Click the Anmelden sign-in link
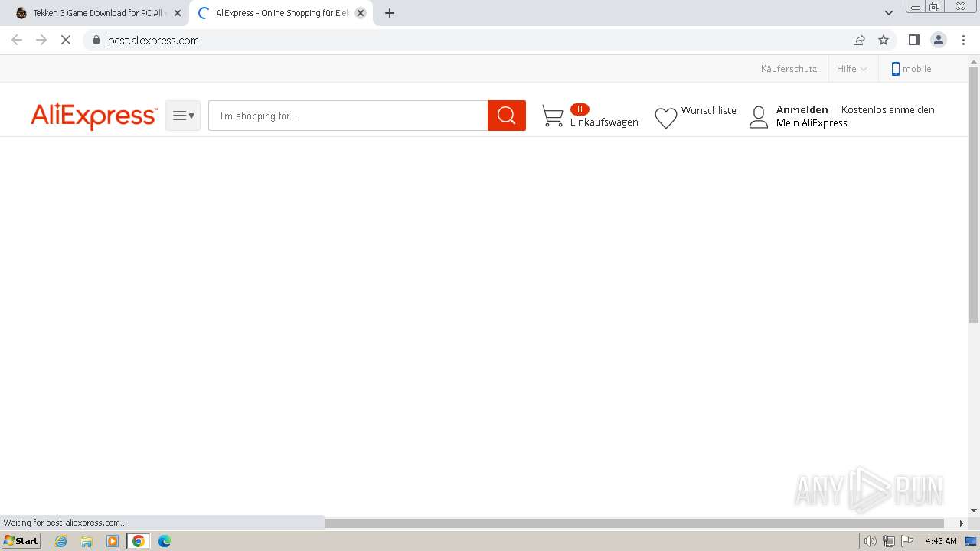Viewport: 980px width, 551px height. tap(802, 109)
